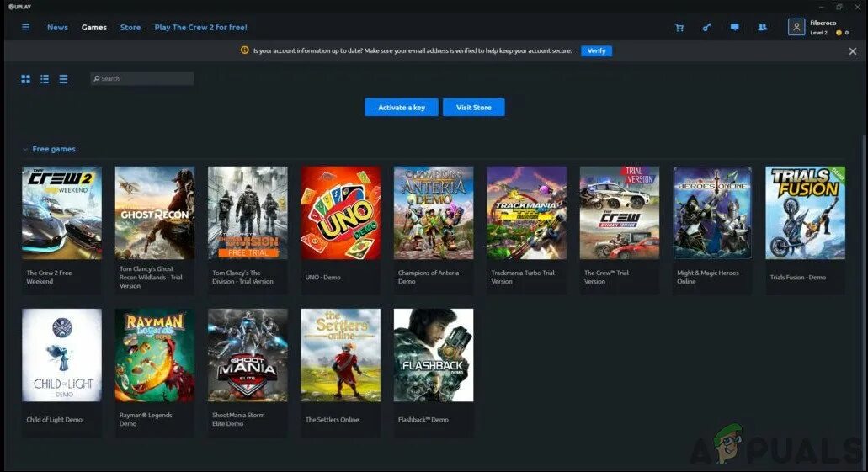Image resolution: width=868 pixels, height=472 pixels.
Task: Open Ghost Recon Wildlands Trial cover
Action: pyautogui.click(x=155, y=213)
